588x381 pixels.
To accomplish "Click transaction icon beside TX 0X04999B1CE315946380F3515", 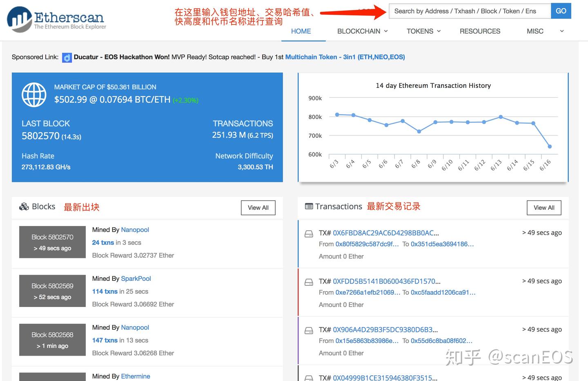I will click(x=309, y=377).
